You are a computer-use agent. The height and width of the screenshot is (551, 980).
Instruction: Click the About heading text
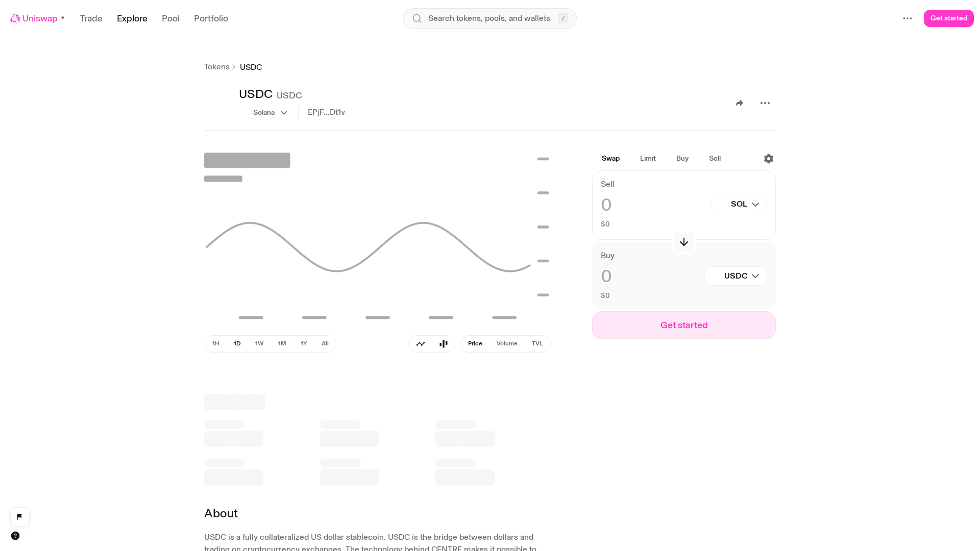click(221, 514)
